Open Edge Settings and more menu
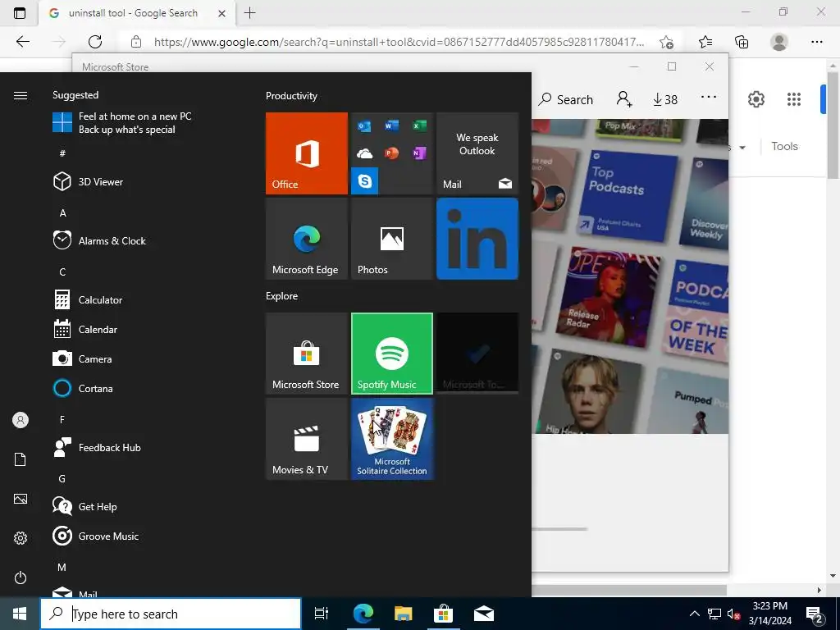Viewport: 840px width, 630px height. coord(817,42)
